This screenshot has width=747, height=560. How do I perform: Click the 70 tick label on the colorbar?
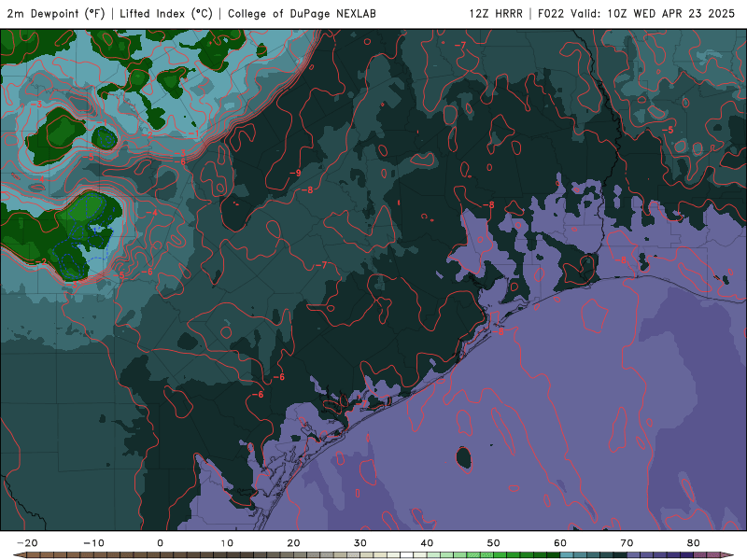(x=627, y=543)
